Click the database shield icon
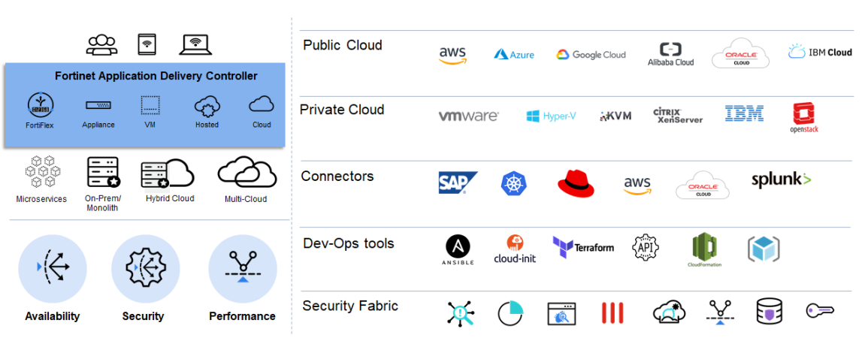This screenshot has height=356, width=868. click(770, 312)
